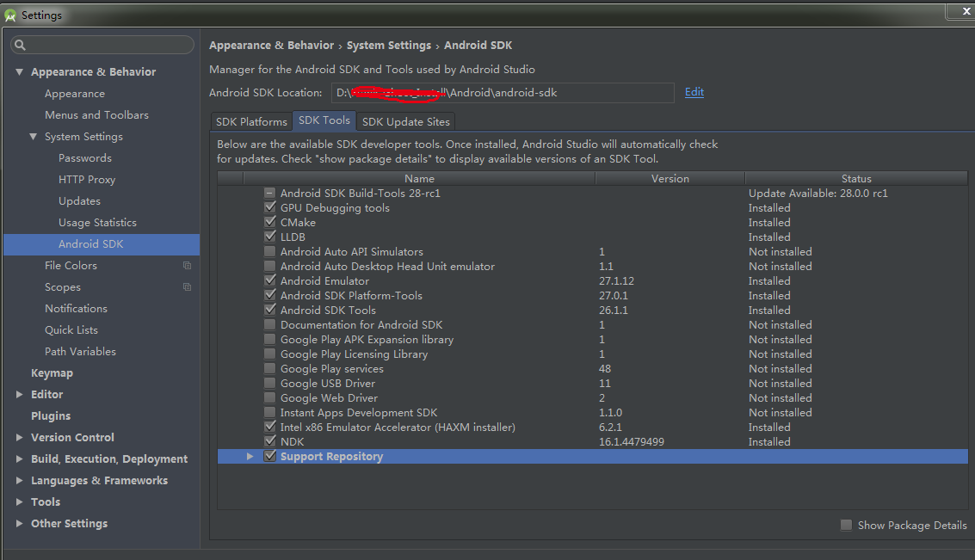Click NDK version 16.1.4479499
Viewport: 975px width, 560px height.
[x=631, y=442]
